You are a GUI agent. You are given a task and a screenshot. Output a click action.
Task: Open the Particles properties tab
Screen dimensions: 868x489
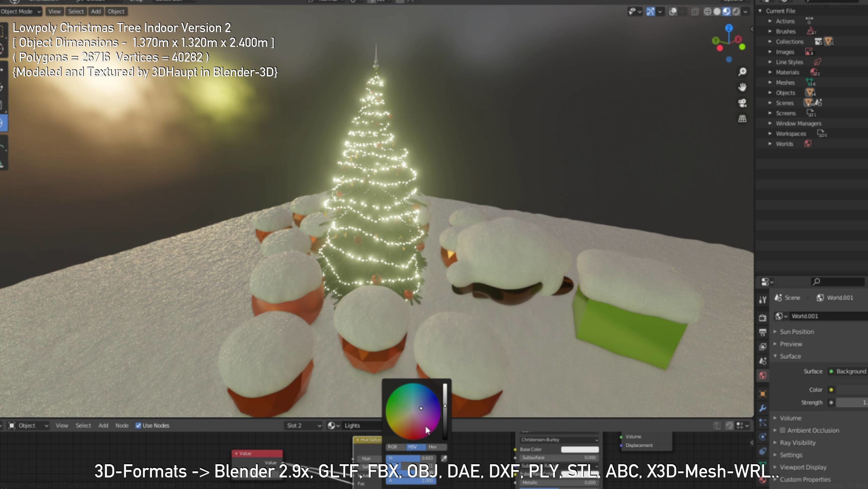[x=763, y=423]
